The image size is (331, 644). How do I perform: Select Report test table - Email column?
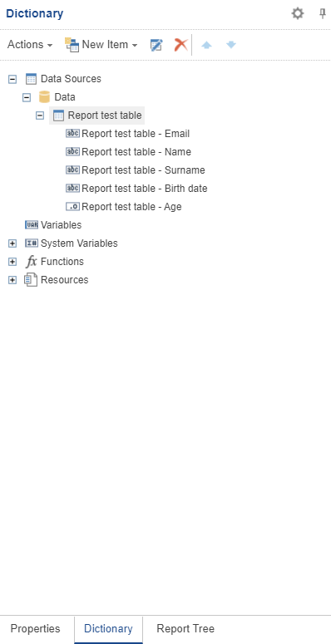[128, 134]
